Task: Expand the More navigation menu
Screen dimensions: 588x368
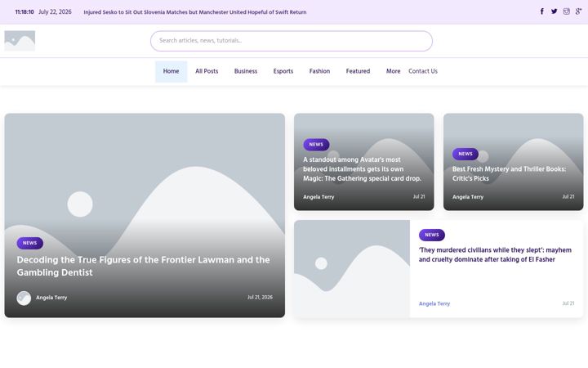Action: [x=393, y=71]
